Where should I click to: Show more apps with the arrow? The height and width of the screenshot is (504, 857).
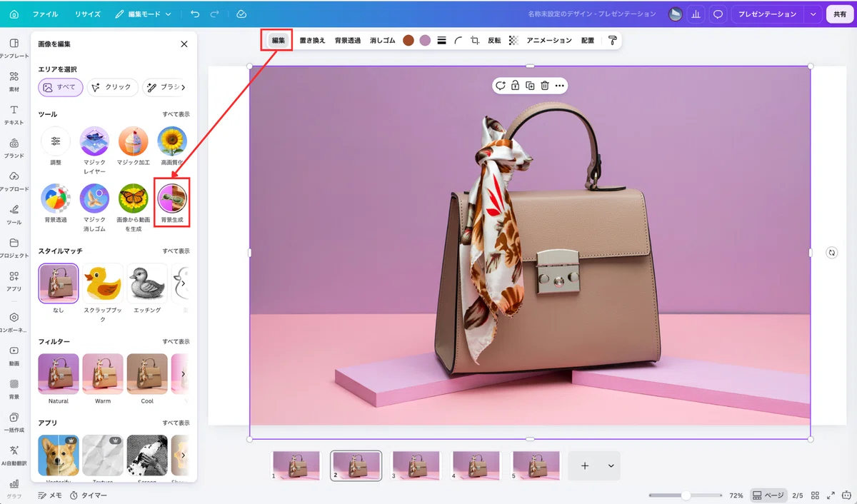pyautogui.click(x=184, y=455)
